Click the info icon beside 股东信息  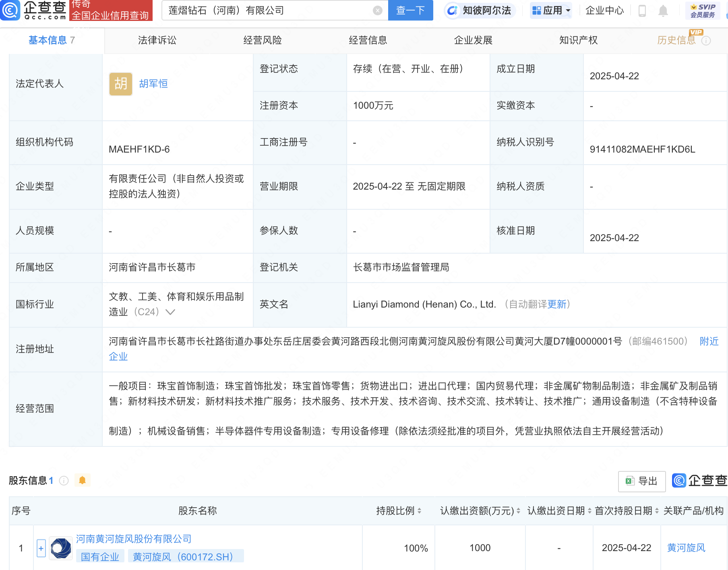64,480
